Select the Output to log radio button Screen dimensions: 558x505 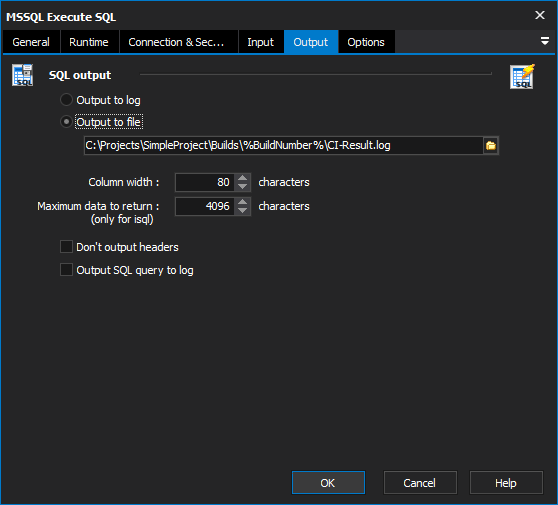pyautogui.click(x=67, y=100)
